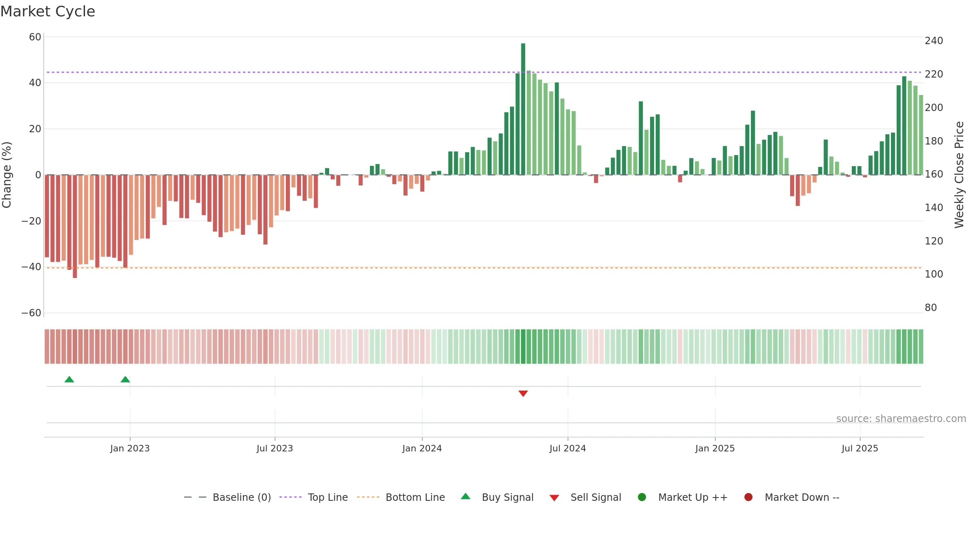
Task: Click the Weekly Close Price axis title
Action: pos(959,175)
